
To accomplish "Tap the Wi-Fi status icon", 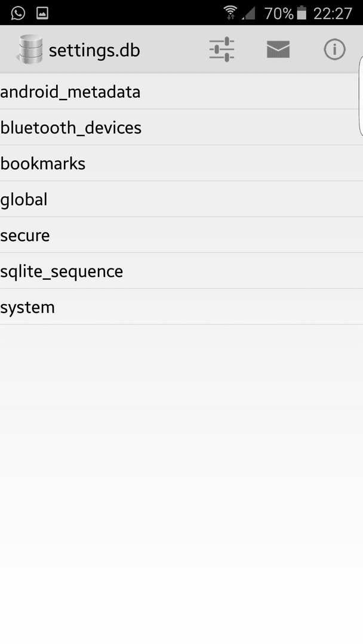I will pos(230,13).
